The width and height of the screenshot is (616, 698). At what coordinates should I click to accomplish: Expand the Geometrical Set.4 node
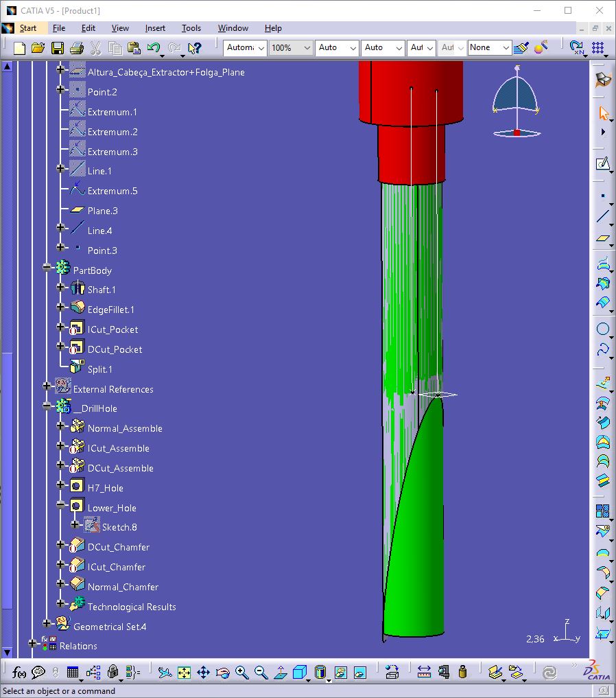click(x=47, y=623)
